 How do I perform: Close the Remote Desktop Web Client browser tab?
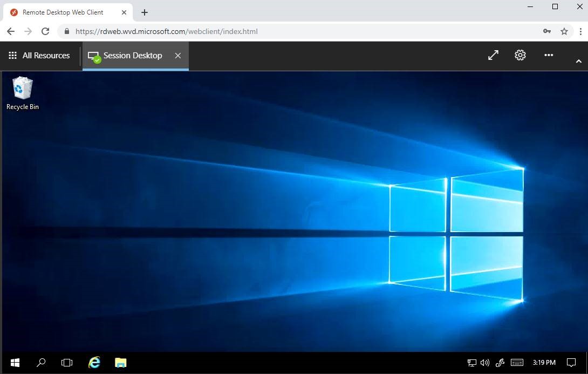point(124,12)
